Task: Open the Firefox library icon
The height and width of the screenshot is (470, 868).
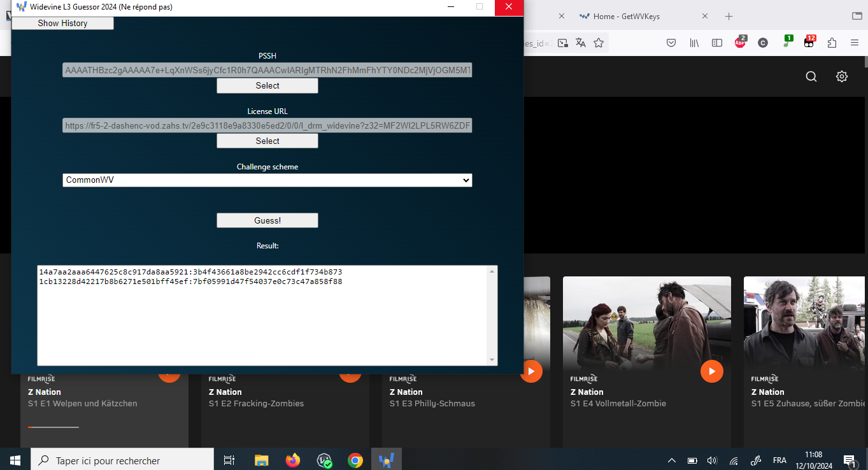Action: (x=694, y=43)
